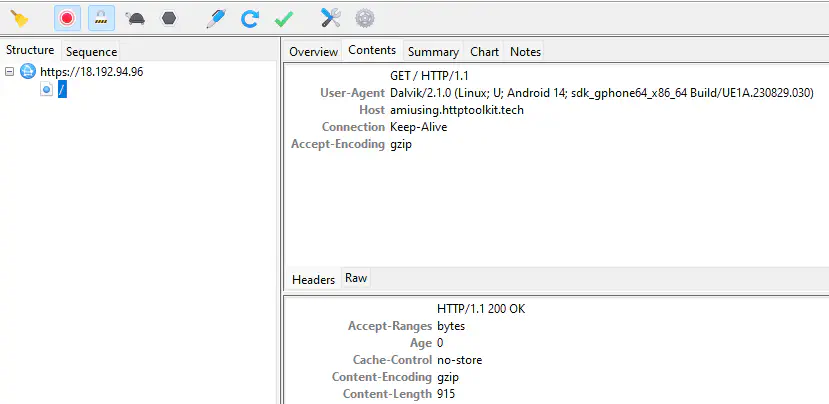View the Raw request tab
This screenshot has height=404, width=829.
[x=356, y=279]
